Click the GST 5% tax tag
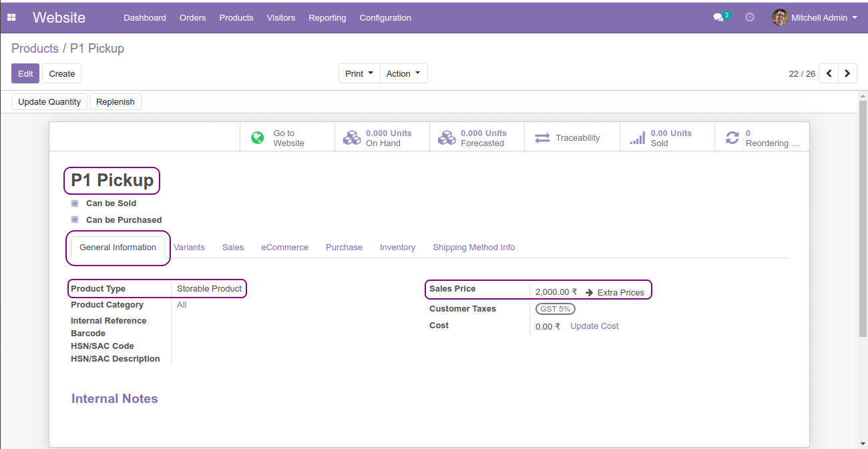This screenshot has width=868, height=449. [556, 309]
